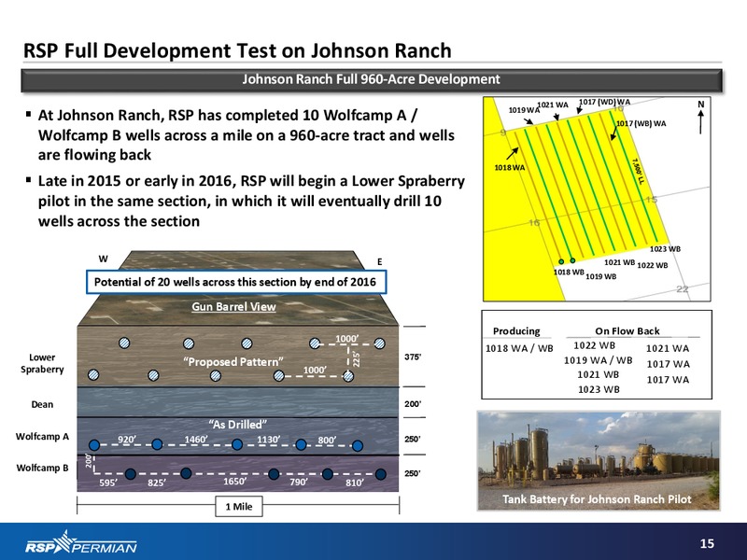
Task: Click the tank battery photo
Action: tap(599, 460)
